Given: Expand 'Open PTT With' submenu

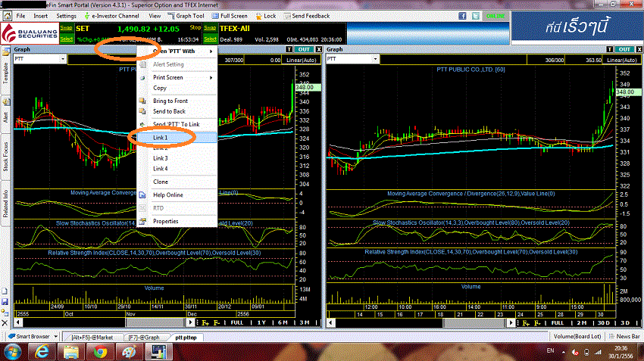Looking at the screenshot, I should point(177,51).
